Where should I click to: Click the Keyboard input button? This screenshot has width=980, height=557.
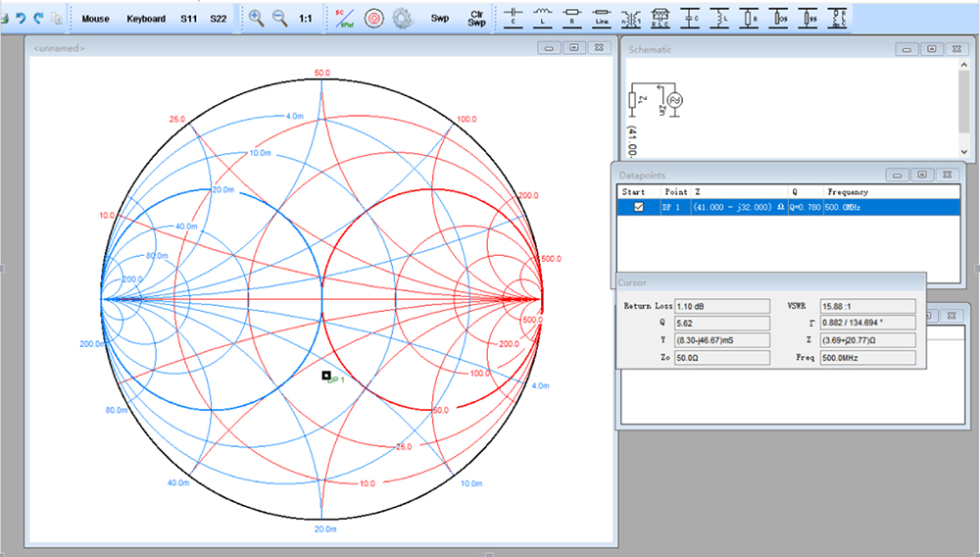pos(146,19)
